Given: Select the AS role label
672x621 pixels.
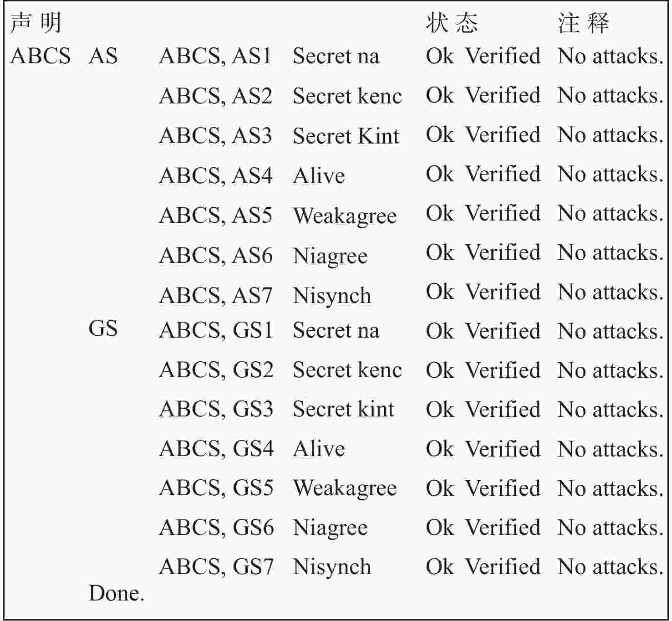Looking at the screenshot, I should tap(103, 56).
